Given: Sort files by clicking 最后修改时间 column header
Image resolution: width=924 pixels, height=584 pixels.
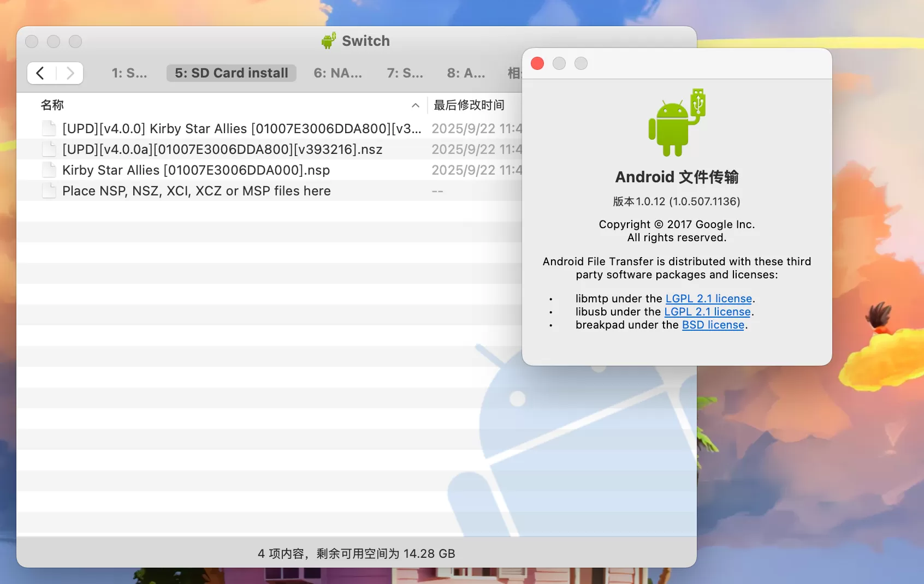Looking at the screenshot, I should [x=469, y=105].
